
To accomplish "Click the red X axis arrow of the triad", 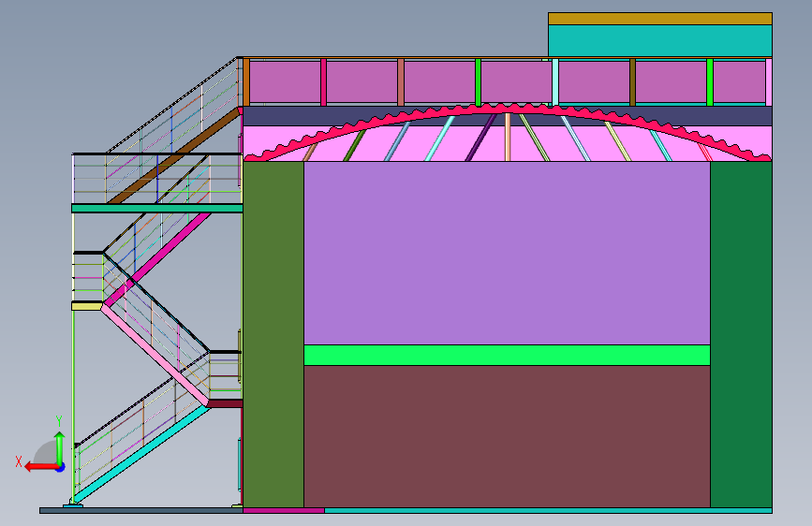I will tap(41, 467).
